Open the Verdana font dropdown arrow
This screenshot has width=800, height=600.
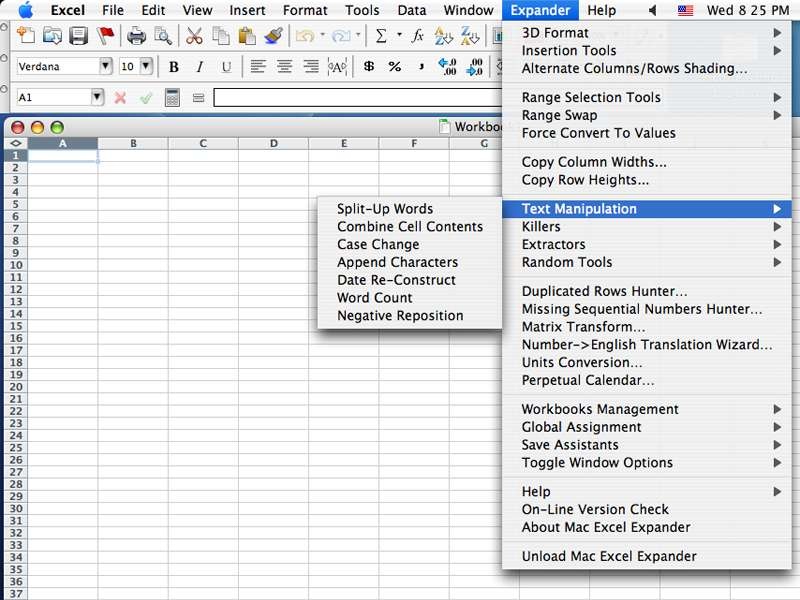(106, 66)
